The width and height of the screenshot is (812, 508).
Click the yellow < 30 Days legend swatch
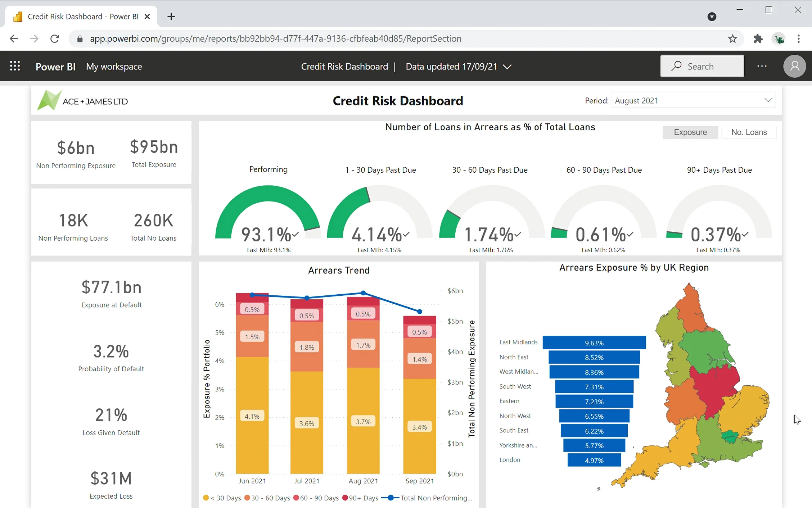(x=206, y=498)
